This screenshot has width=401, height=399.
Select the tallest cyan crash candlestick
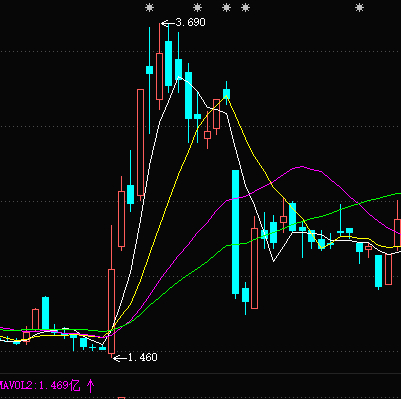tap(235, 232)
